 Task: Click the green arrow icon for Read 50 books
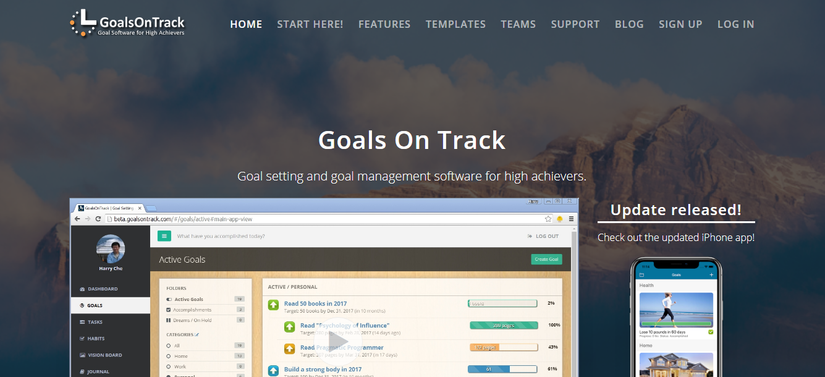273,305
